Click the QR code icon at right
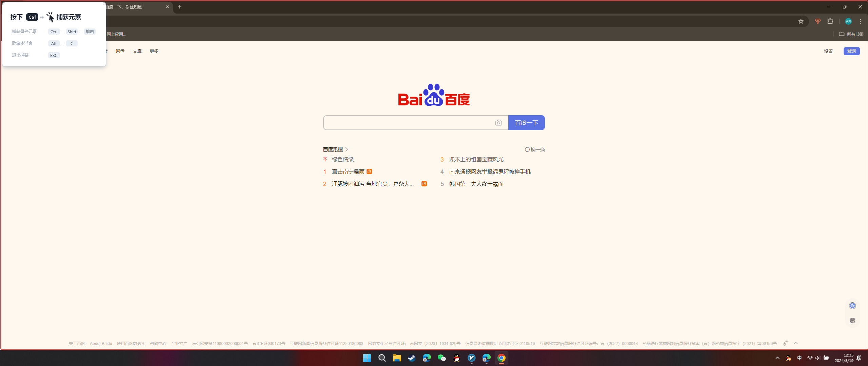868x366 pixels. tap(852, 321)
